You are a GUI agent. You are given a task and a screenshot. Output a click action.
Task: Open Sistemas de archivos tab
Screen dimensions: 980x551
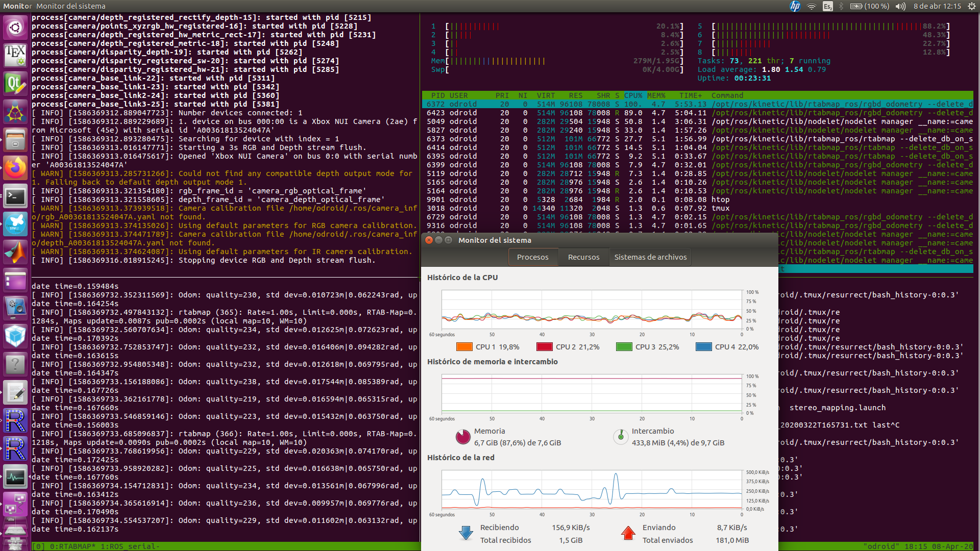point(650,257)
